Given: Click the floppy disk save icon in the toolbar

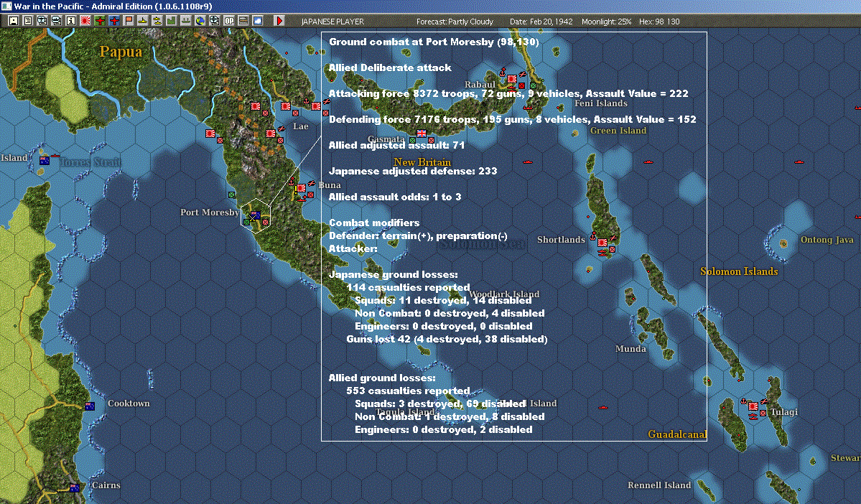Looking at the screenshot, I should click(x=14, y=21).
